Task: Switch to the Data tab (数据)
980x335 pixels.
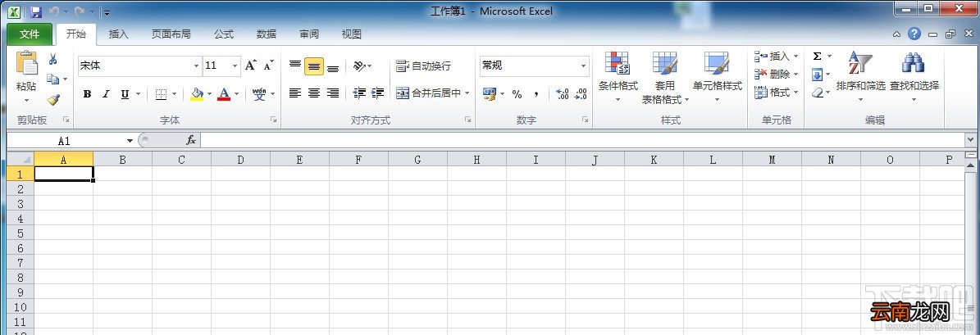Action: (267, 34)
